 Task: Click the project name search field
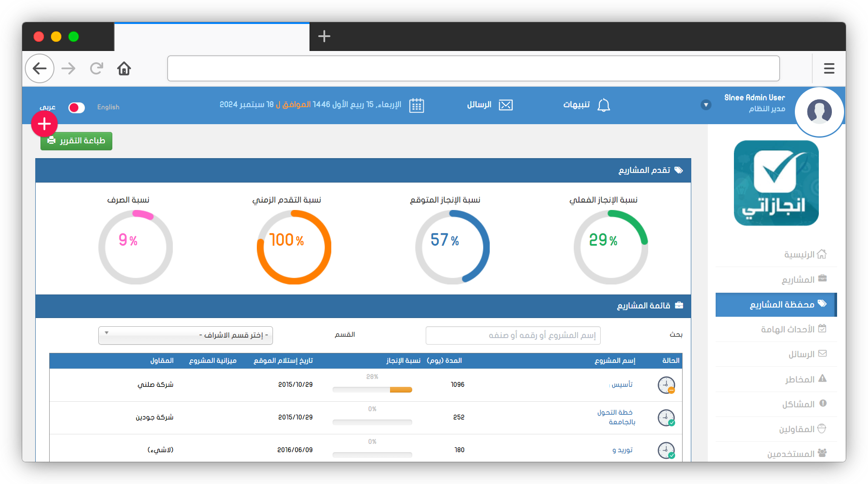click(x=513, y=335)
